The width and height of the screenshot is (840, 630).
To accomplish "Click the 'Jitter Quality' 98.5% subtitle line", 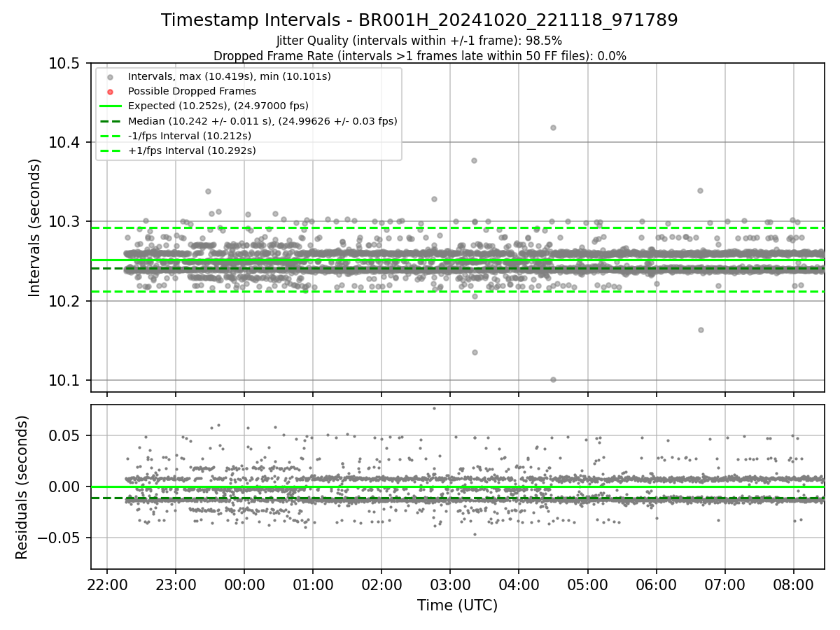I will tap(419, 41).
